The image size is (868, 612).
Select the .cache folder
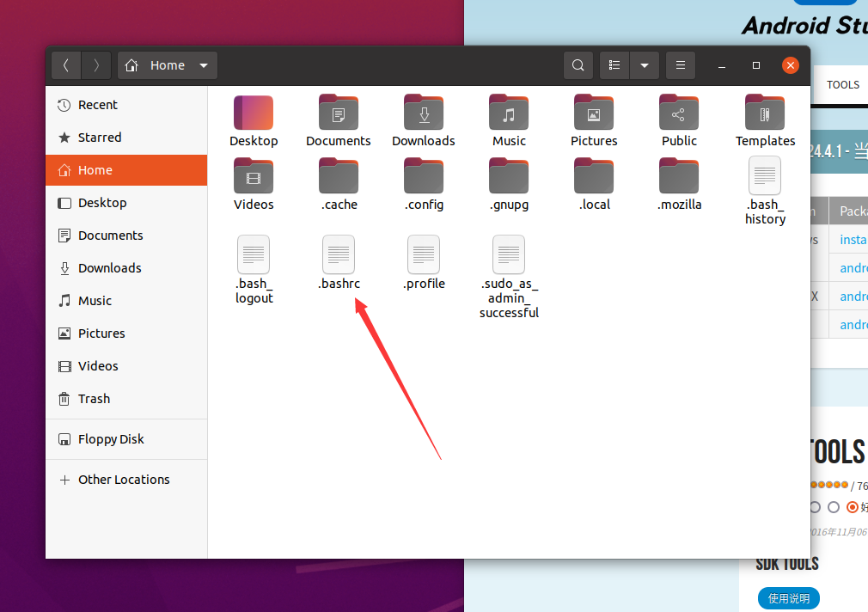coord(339,176)
